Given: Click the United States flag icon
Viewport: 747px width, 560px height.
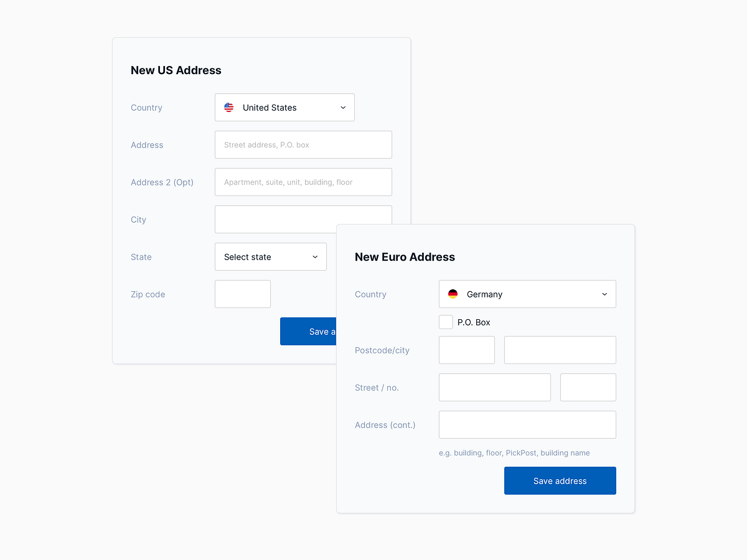Looking at the screenshot, I should [x=229, y=107].
